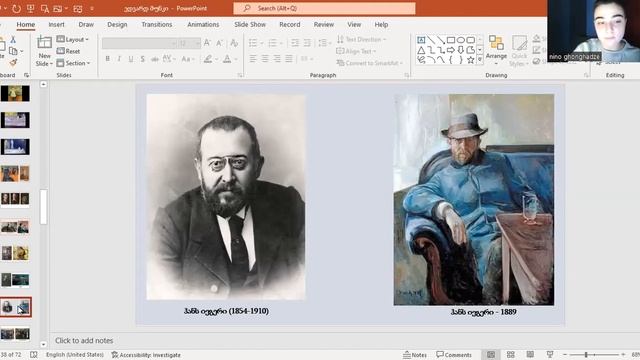
Task: Select the right Block Arrow shape
Action: 451,50
